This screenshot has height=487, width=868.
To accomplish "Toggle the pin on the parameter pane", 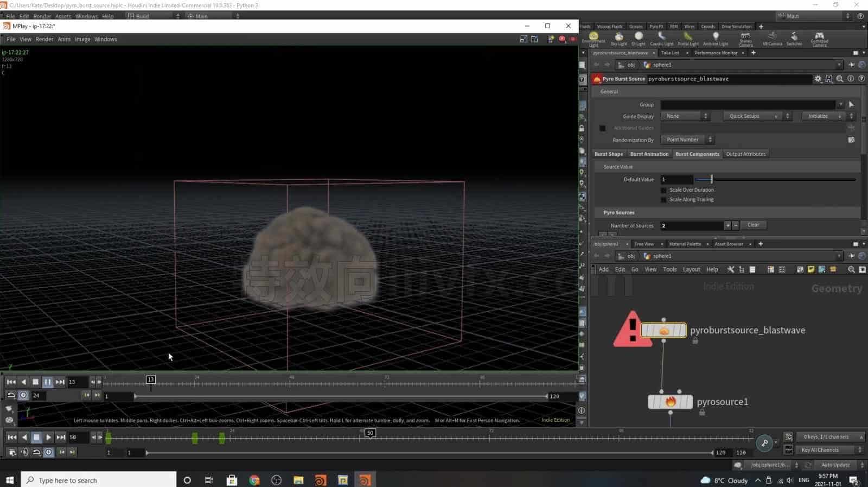I will click(851, 65).
